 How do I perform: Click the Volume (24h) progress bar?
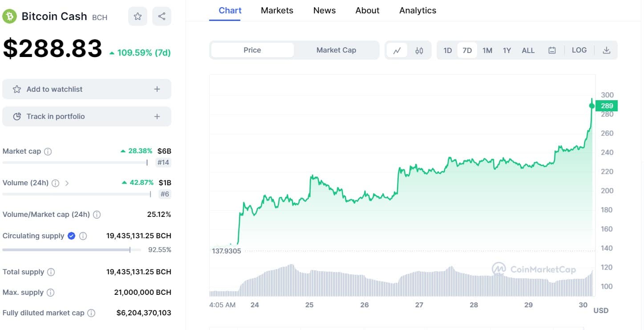point(77,194)
